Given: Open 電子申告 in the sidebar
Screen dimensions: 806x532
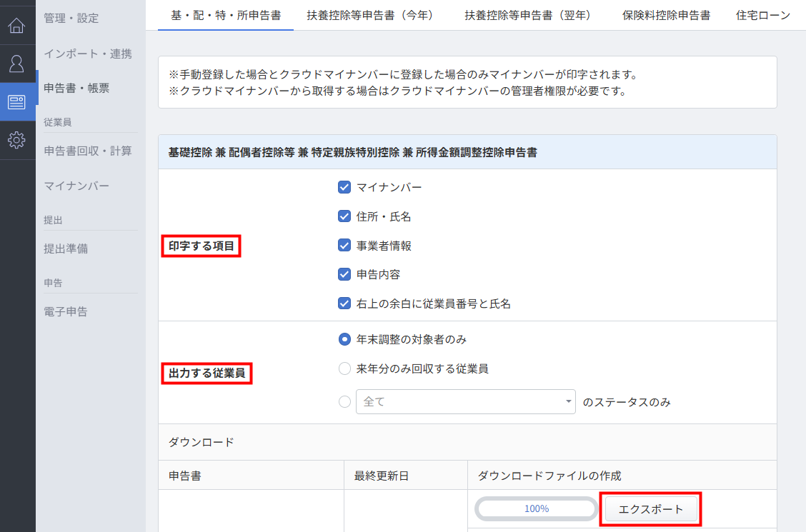Looking at the screenshot, I should point(66,311).
